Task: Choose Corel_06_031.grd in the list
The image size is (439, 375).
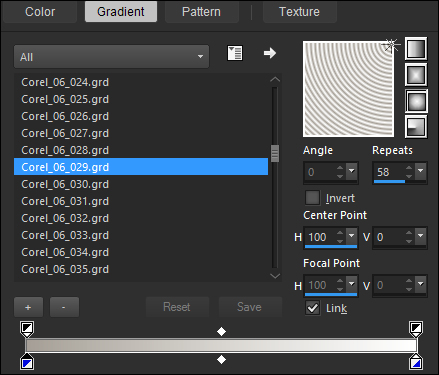Action: [x=141, y=201]
